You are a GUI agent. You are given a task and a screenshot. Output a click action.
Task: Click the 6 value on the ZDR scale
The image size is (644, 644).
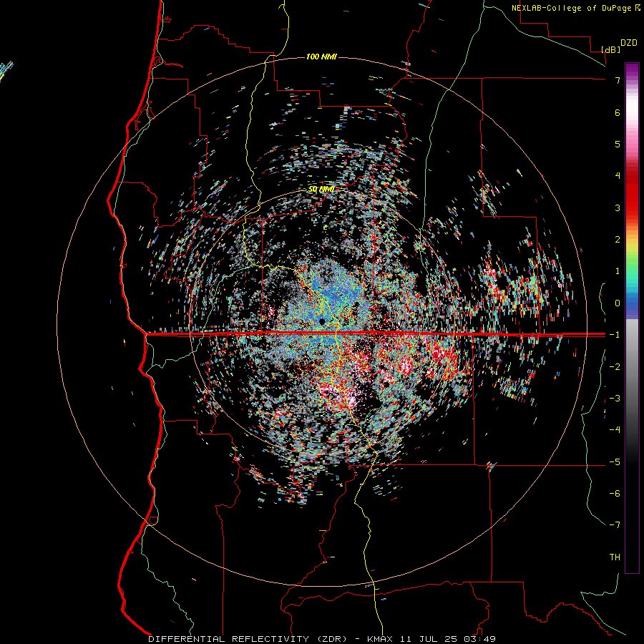[x=618, y=112]
